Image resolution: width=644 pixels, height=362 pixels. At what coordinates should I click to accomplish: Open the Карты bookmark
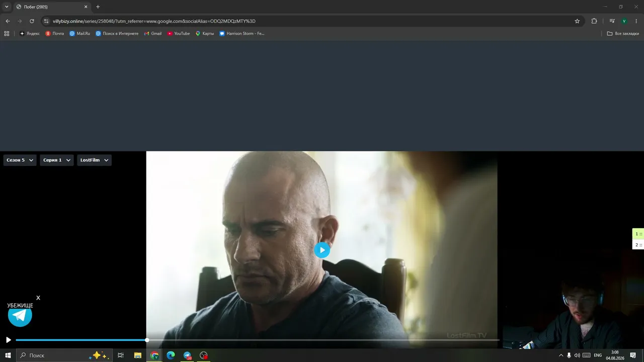pyautogui.click(x=205, y=34)
